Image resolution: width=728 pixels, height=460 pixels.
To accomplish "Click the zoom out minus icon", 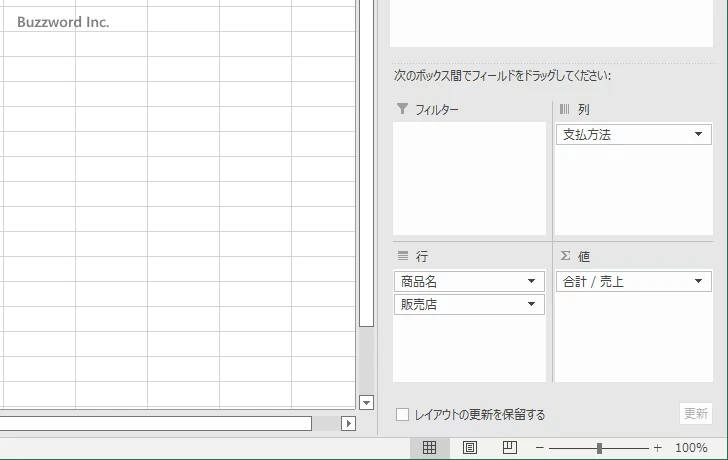I will [x=540, y=448].
